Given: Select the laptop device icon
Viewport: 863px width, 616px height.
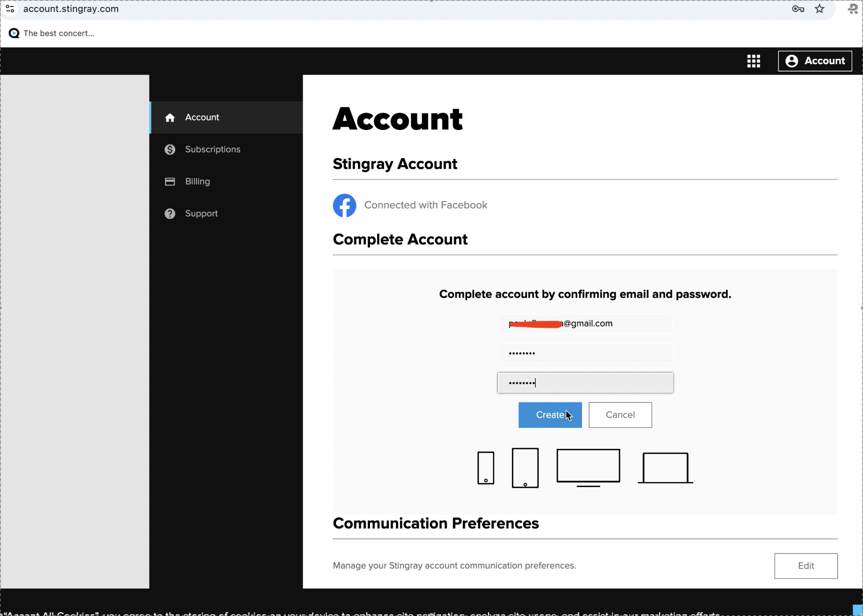Looking at the screenshot, I should (665, 467).
